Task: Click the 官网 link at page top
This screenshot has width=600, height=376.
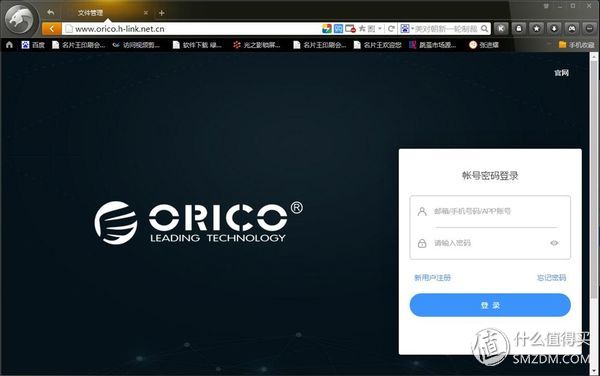Action: click(x=561, y=73)
